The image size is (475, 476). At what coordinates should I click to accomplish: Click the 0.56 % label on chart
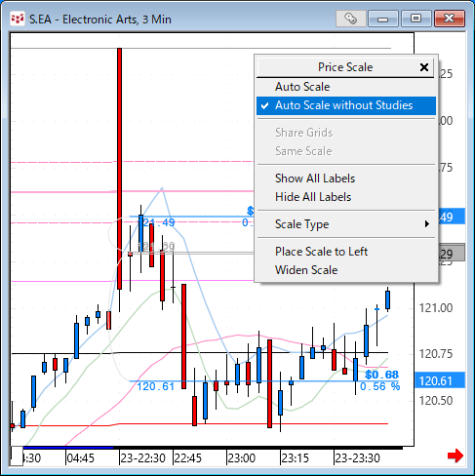[379, 386]
